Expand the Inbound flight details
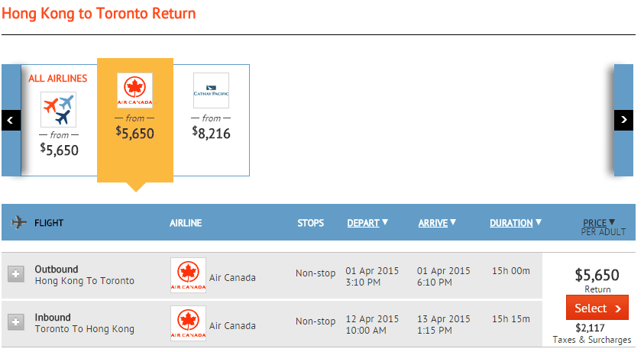This screenshot has width=644, height=352. (15, 322)
